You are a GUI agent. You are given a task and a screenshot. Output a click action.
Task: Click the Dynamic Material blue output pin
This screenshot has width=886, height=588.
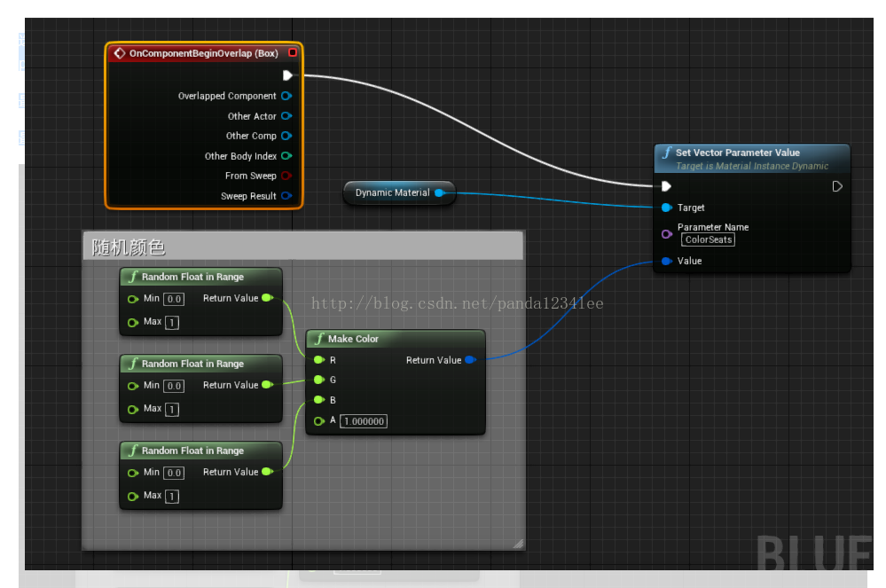coord(441,192)
